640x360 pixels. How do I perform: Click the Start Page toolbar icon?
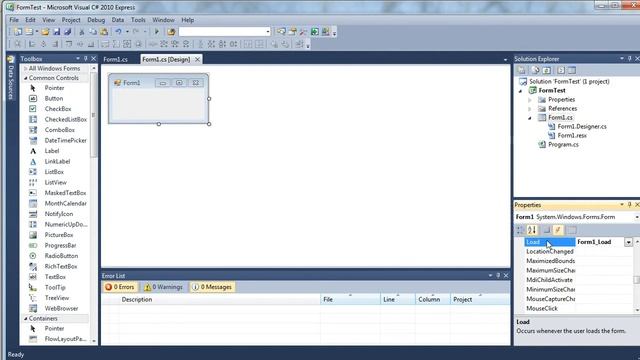pos(315,32)
